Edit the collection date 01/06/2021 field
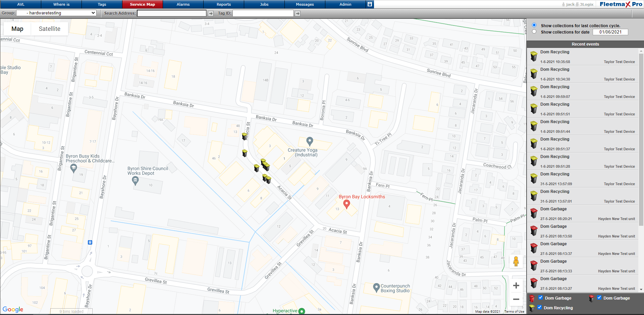The height and width of the screenshot is (315, 644). (x=610, y=32)
